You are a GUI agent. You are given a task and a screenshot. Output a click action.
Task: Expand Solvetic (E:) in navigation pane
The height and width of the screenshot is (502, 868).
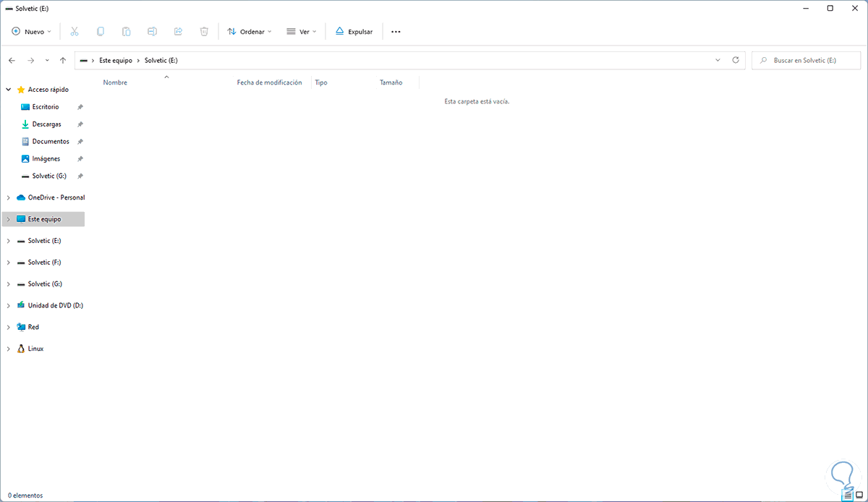pyautogui.click(x=8, y=241)
